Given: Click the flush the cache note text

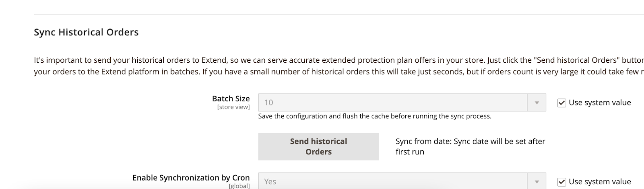Looking at the screenshot, I should 374,116.
